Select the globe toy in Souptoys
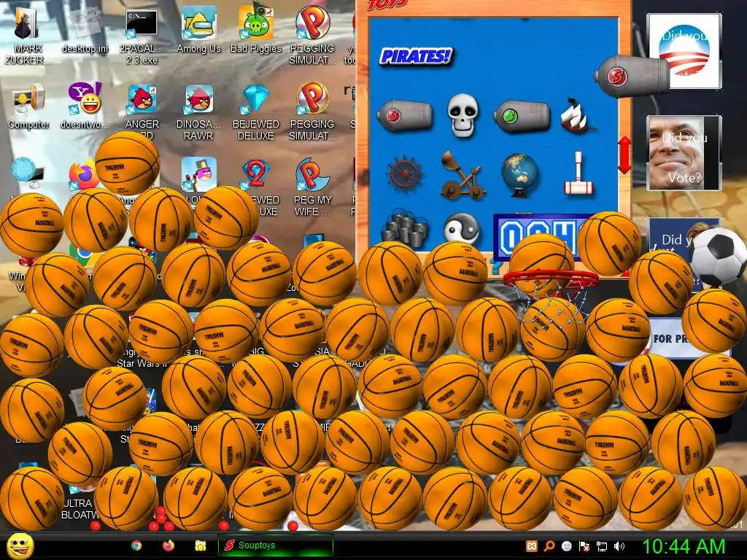 coord(519,175)
